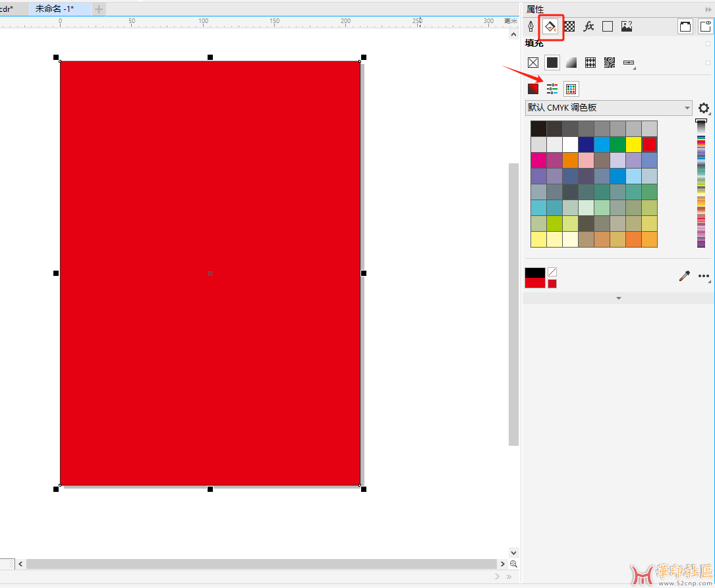Image resolution: width=715 pixels, height=588 pixels.
Task: Pick the red palette swatch
Action: 649,144
